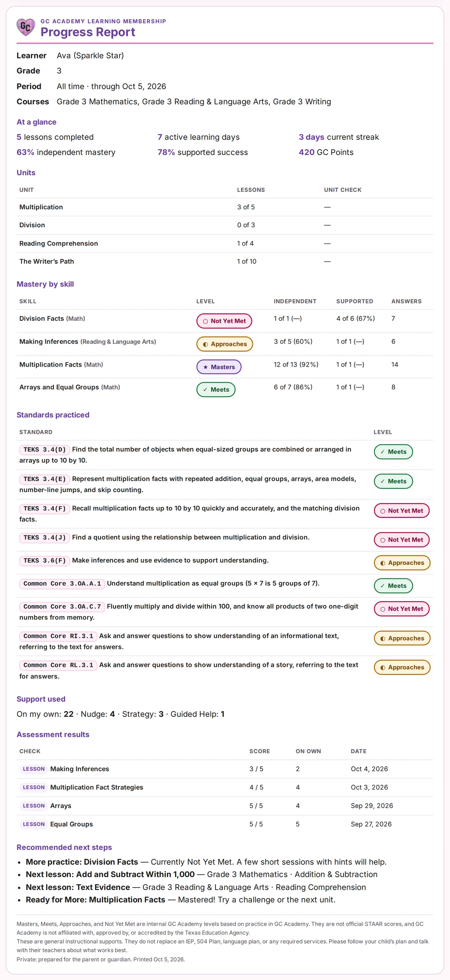Click the '3 / 5' score for Making Inferences

(x=256, y=769)
